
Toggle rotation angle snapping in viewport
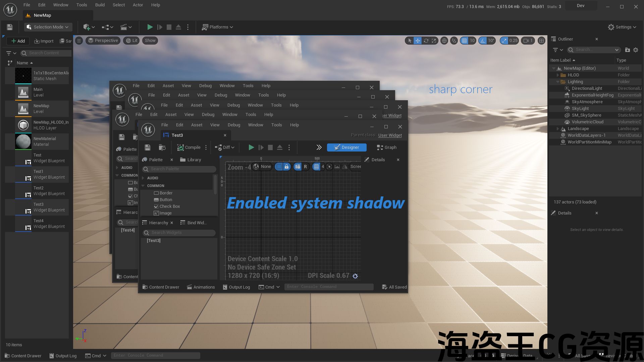[x=483, y=41]
